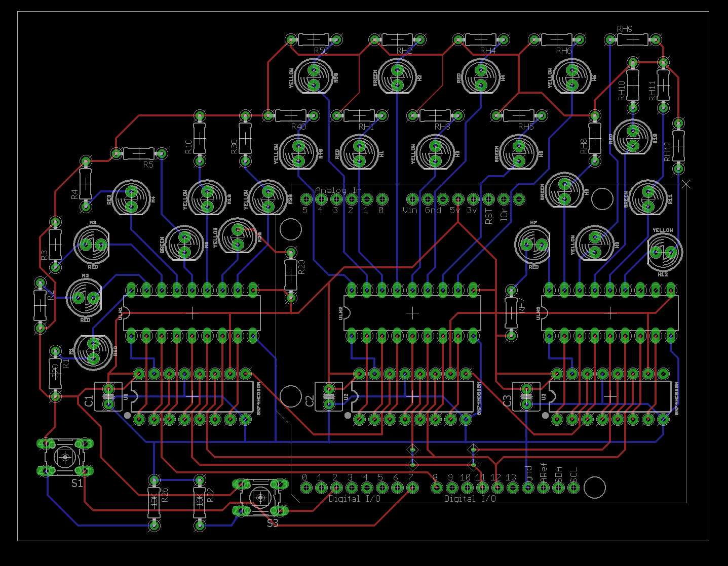Select pushbutton switch S1
This screenshot has height=566, width=728.
click(65, 457)
